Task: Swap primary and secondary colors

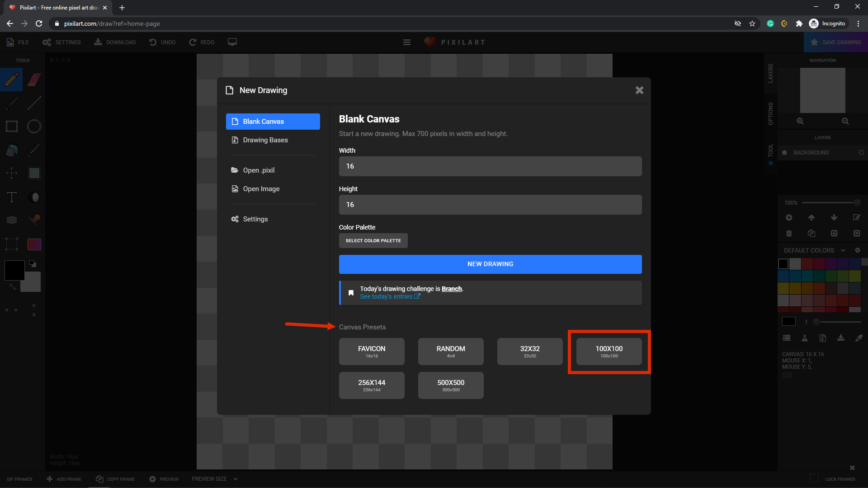Action: (12, 286)
